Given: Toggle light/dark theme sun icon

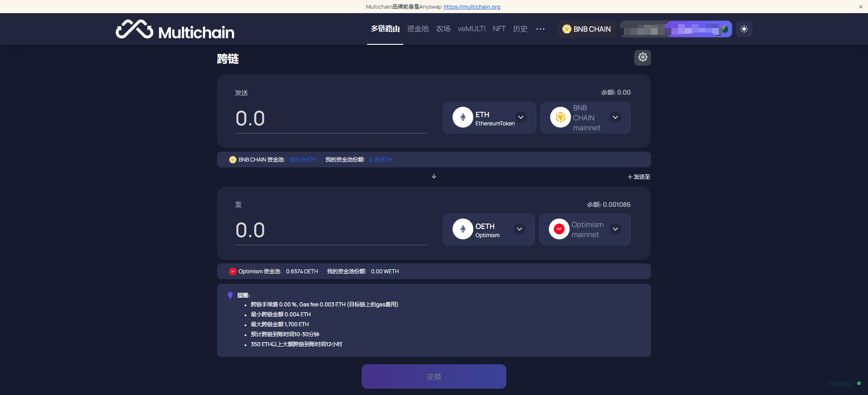Looking at the screenshot, I should 744,29.
